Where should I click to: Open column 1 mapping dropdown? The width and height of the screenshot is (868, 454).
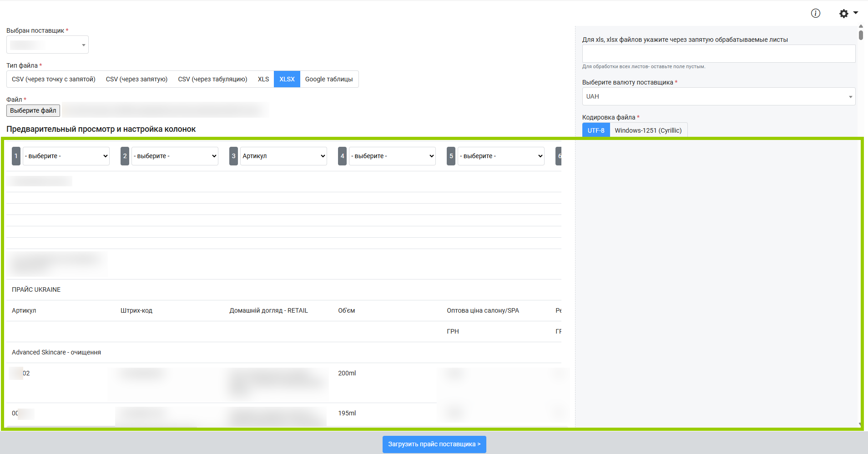[x=66, y=156]
